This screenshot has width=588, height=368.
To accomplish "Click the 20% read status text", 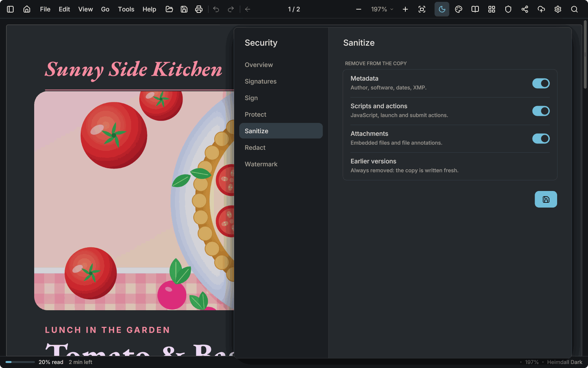I will [x=51, y=362].
